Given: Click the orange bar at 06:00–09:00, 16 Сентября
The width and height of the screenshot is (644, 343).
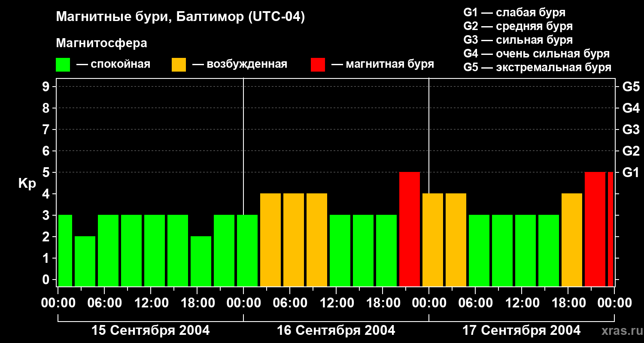Looking at the screenshot, I should point(294,240).
